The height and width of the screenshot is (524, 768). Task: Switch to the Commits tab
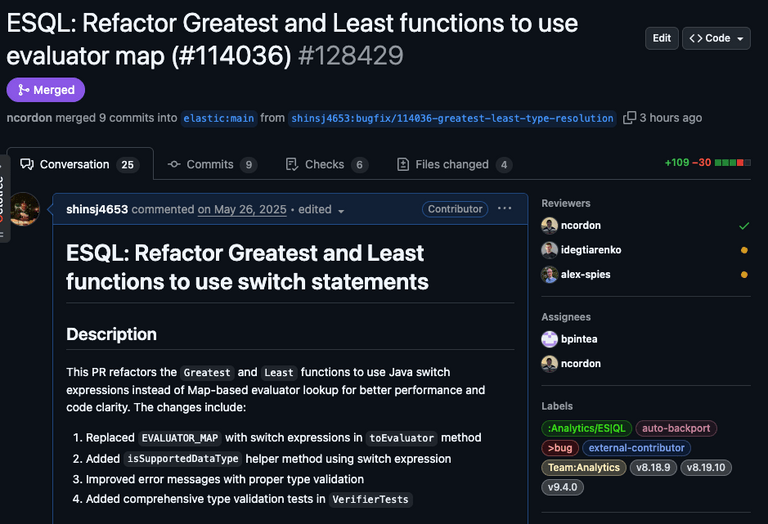click(x=211, y=164)
